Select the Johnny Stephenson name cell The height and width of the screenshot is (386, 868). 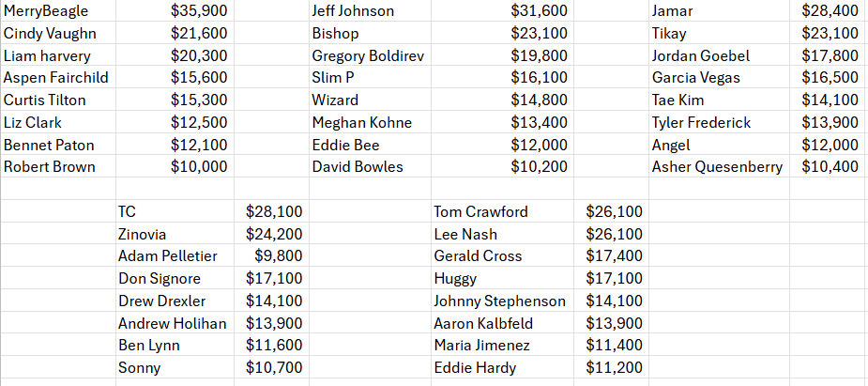(499, 301)
